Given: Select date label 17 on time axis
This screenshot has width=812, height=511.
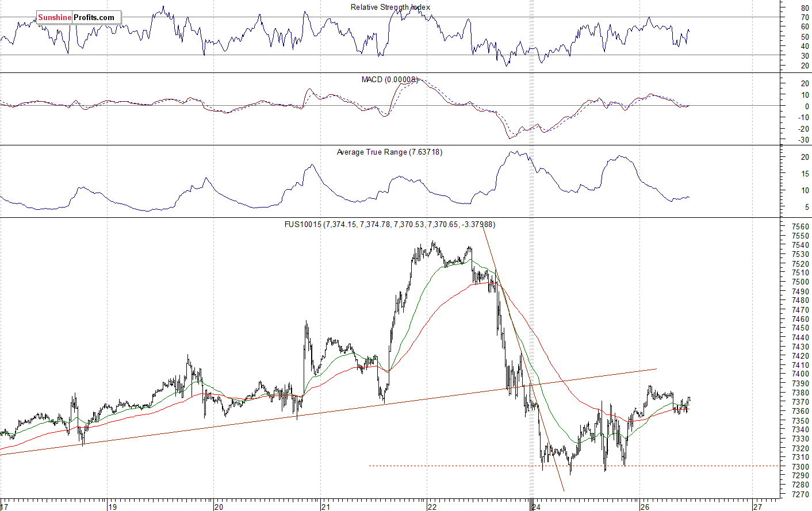Looking at the screenshot, I should [x=5, y=507].
